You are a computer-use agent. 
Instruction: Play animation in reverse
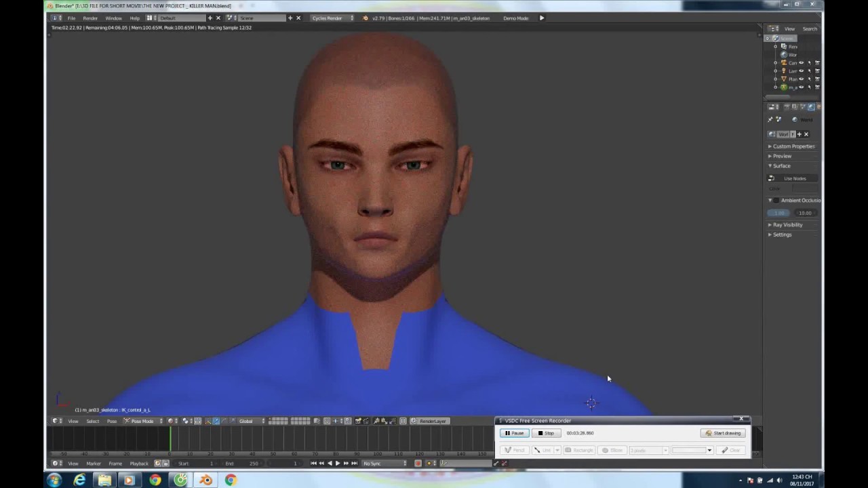coord(329,464)
